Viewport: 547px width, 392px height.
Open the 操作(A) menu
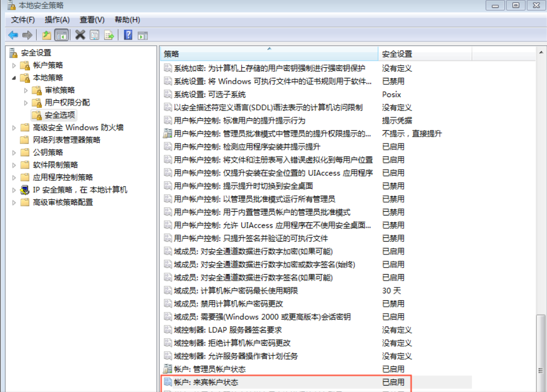[57, 20]
